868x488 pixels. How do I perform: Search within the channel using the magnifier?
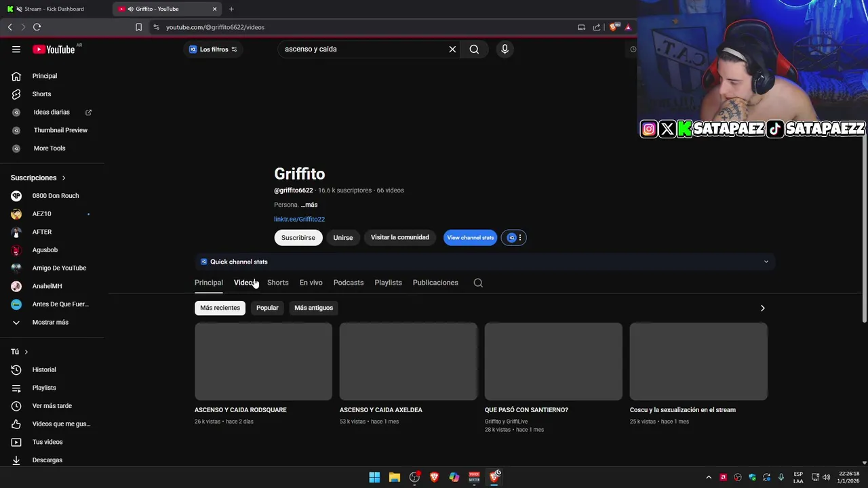point(478,283)
